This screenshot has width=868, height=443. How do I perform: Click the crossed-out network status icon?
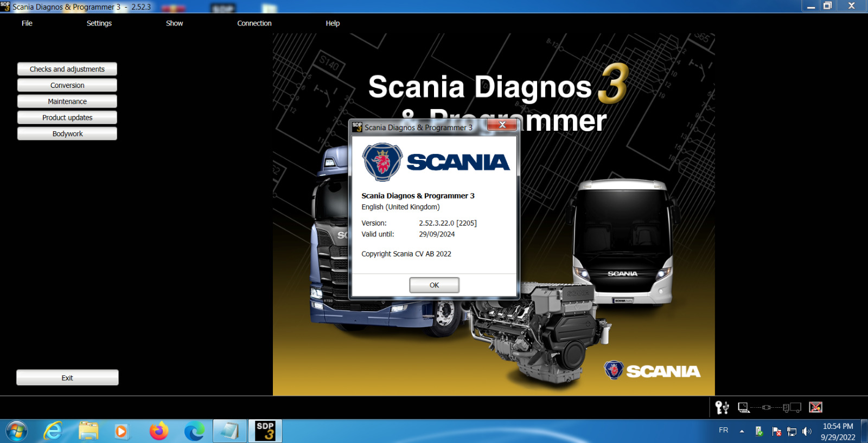click(815, 407)
